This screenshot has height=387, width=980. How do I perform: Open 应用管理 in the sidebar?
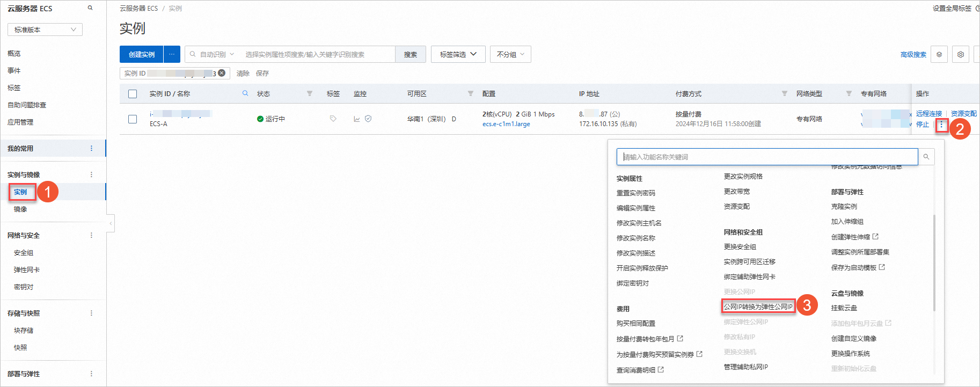pos(20,122)
